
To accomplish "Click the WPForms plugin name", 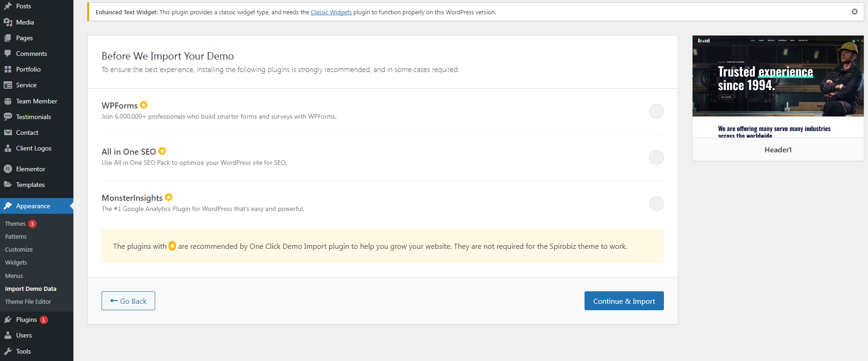I will click(120, 106).
